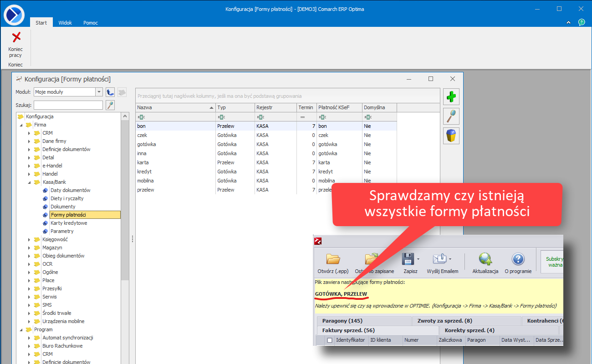
Task: Open the Zapisz dropdown arrow
Action: (418, 259)
